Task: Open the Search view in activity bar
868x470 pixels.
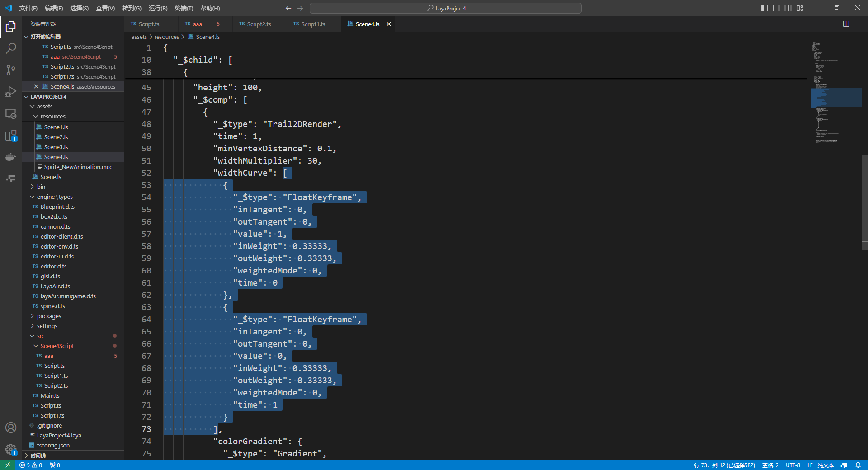Action: click(11, 48)
